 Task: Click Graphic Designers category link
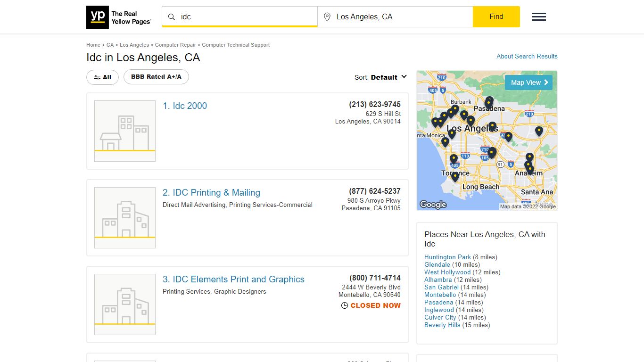240,292
